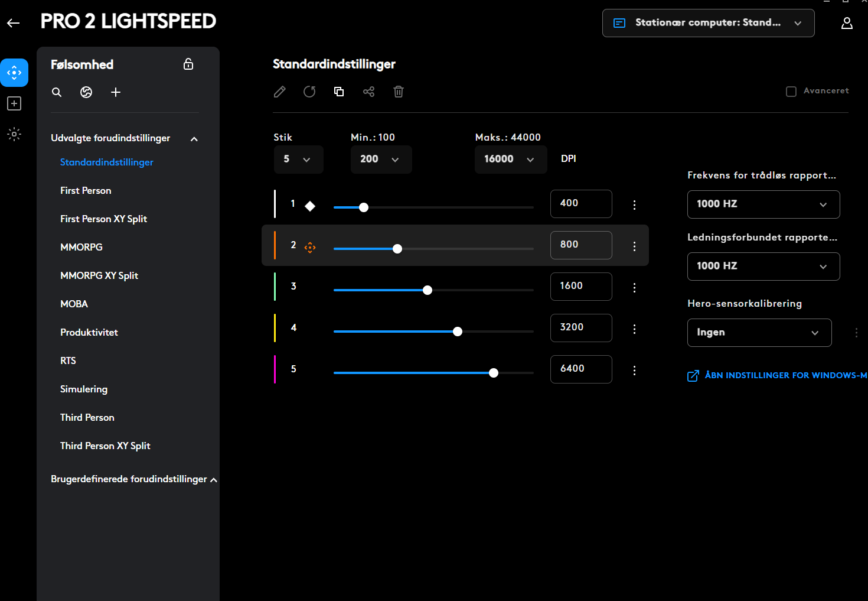Open Hero-sensorkalibrering dropdown showing Ingen
868x601 pixels.
tap(759, 333)
